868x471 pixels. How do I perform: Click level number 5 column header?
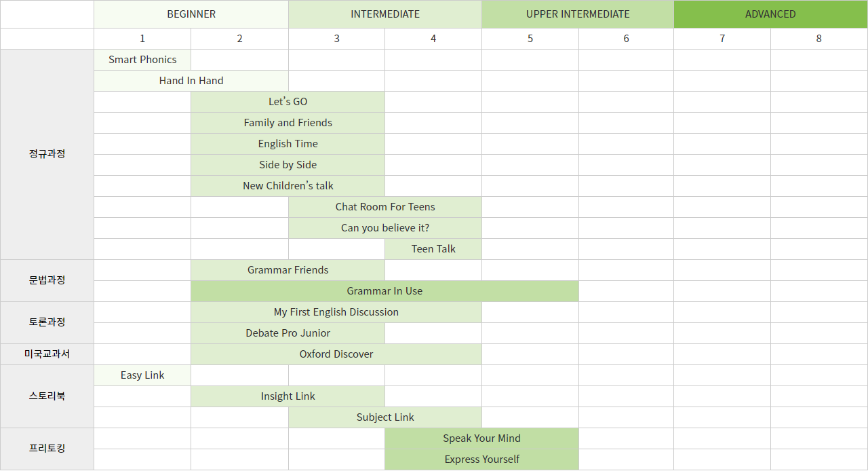pos(530,39)
